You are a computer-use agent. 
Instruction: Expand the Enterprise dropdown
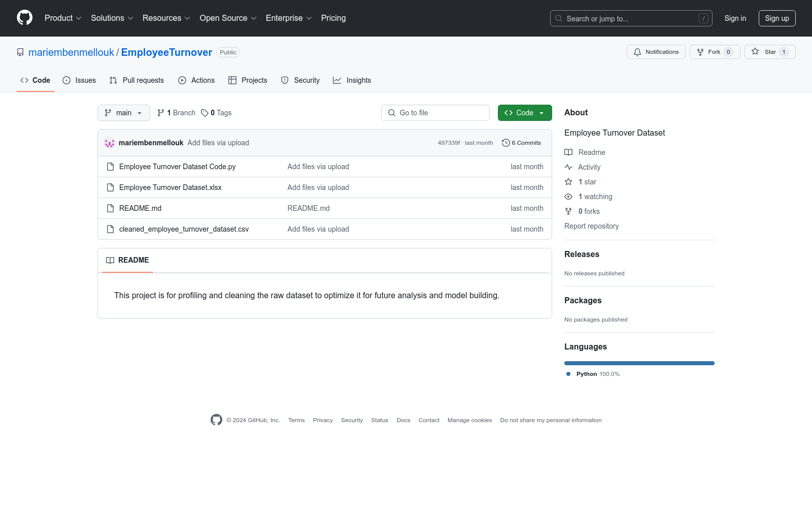[x=289, y=18]
